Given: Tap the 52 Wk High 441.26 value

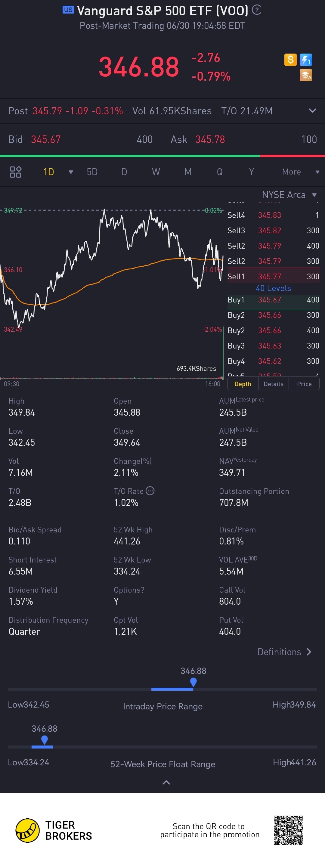Looking at the screenshot, I should point(127,541).
